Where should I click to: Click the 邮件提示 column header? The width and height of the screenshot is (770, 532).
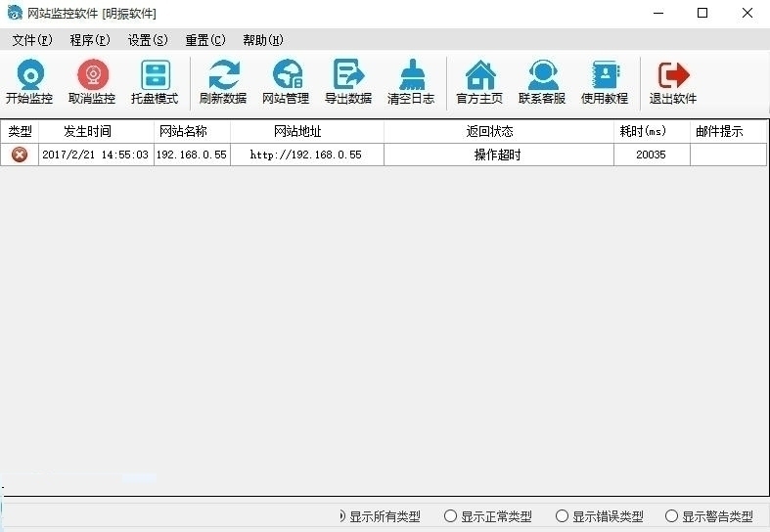(x=728, y=131)
